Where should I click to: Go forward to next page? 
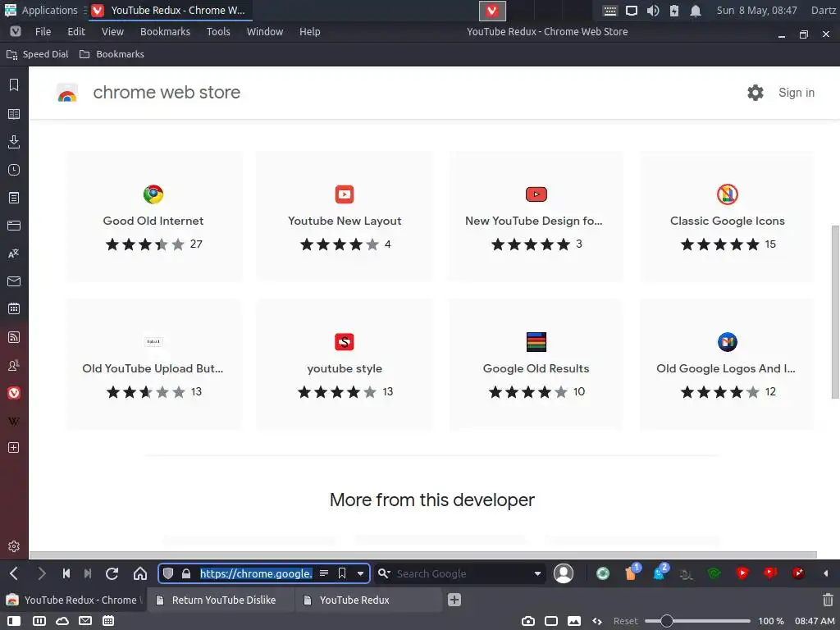pyautogui.click(x=41, y=573)
